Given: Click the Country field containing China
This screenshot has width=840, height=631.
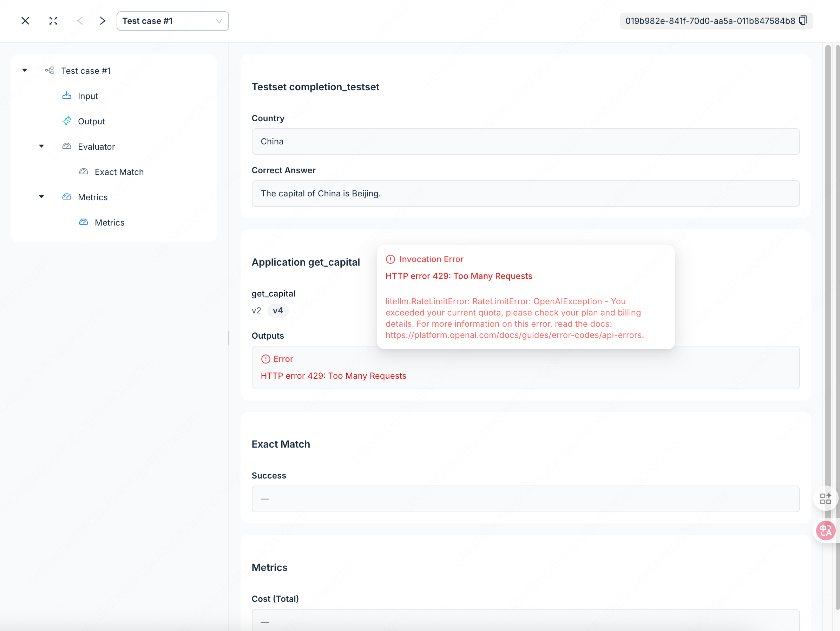Looking at the screenshot, I should (x=525, y=141).
